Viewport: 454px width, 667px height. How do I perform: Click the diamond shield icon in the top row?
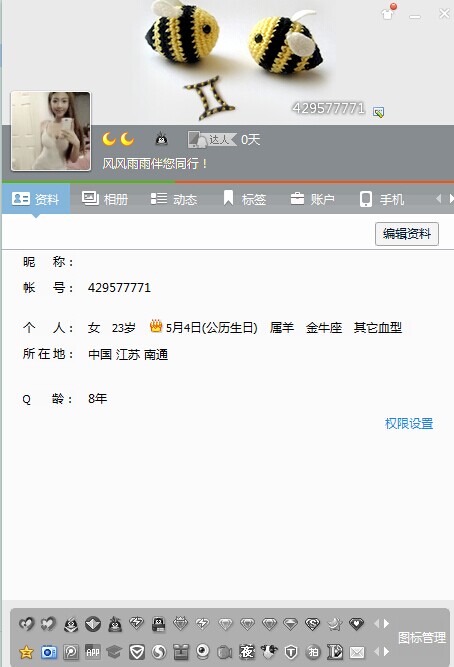pos(93,624)
